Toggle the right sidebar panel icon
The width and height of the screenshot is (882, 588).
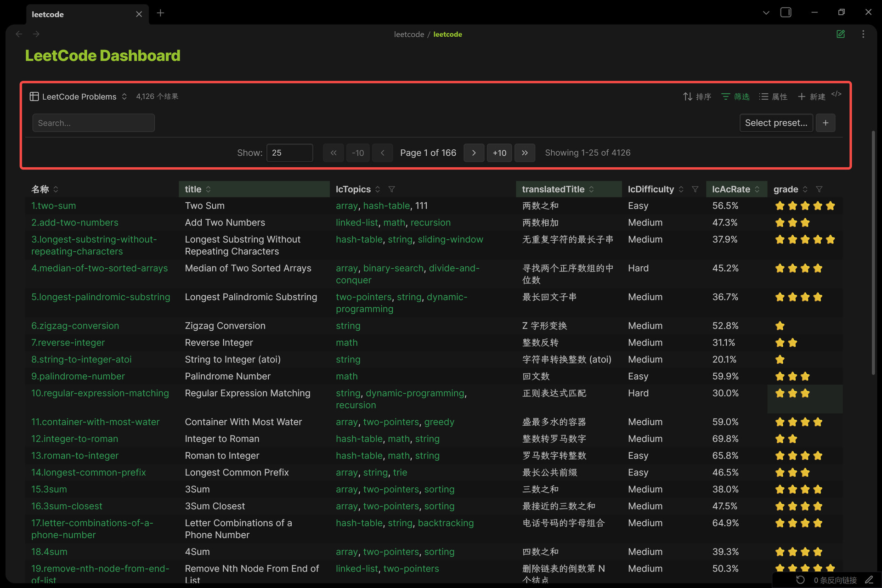786,12
